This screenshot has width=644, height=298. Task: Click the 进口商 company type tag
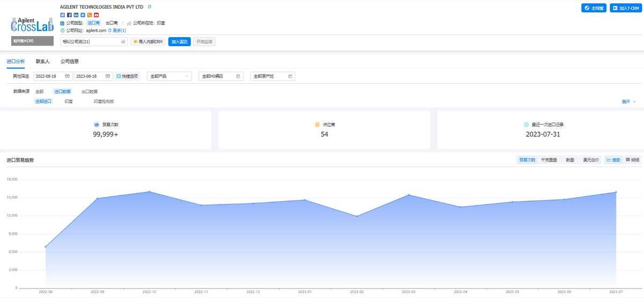[94, 23]
